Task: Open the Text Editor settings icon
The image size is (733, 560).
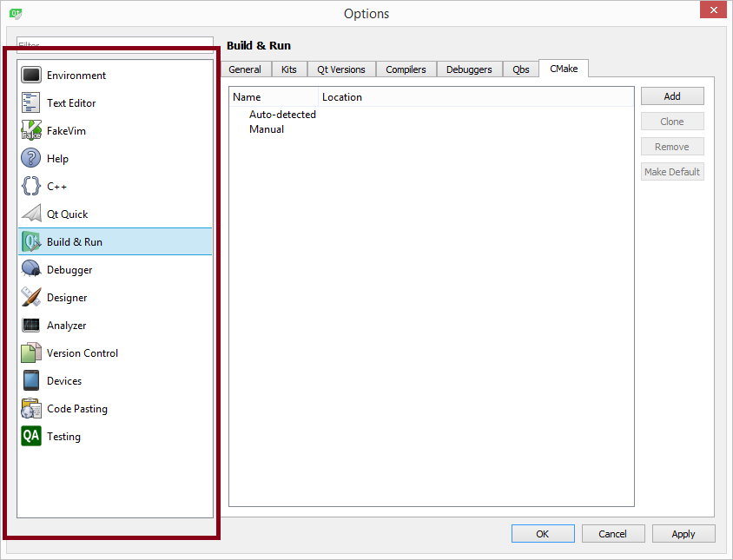Action: tap(31, 103)
